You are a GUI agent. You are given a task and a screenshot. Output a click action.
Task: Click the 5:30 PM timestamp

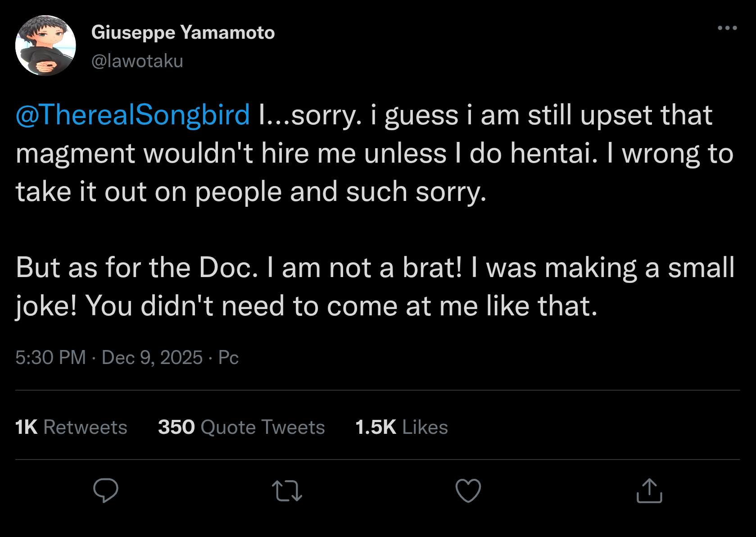[x=50, y=358]
